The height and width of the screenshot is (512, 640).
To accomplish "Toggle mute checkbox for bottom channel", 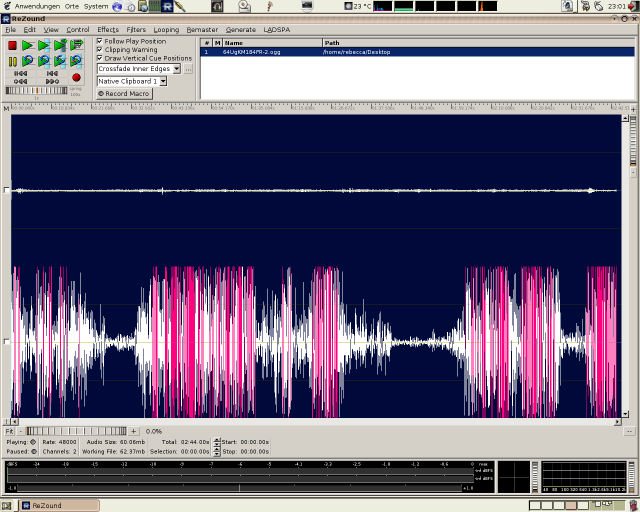I will 6,341.
